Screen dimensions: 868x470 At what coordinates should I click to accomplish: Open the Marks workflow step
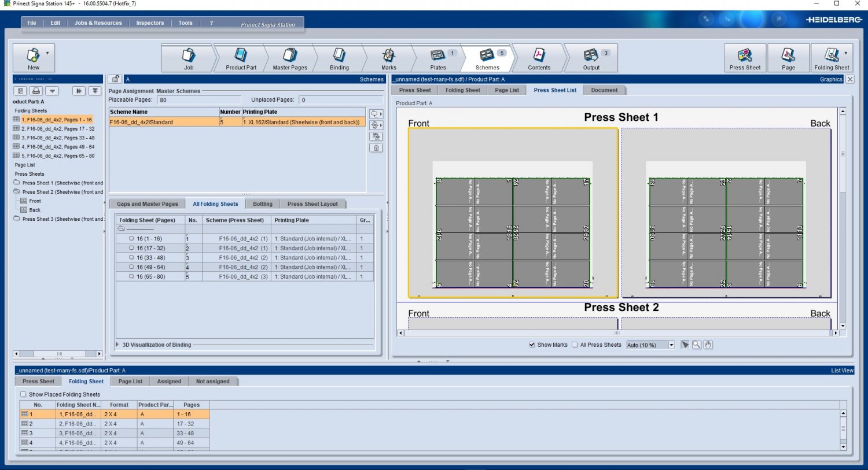coord(389,58)
